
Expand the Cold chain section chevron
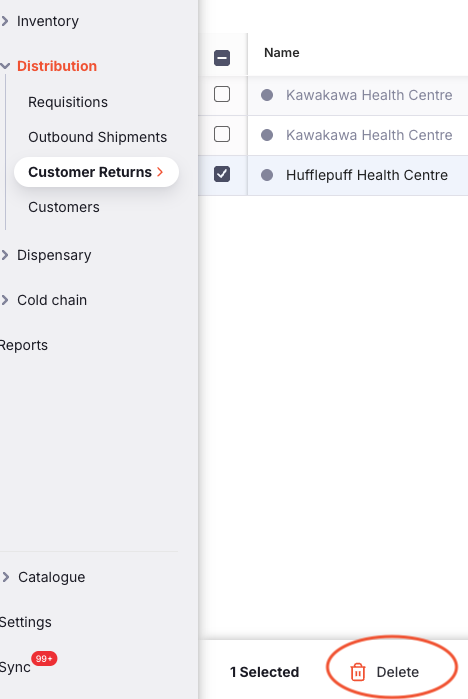click(x=5, y=300)
